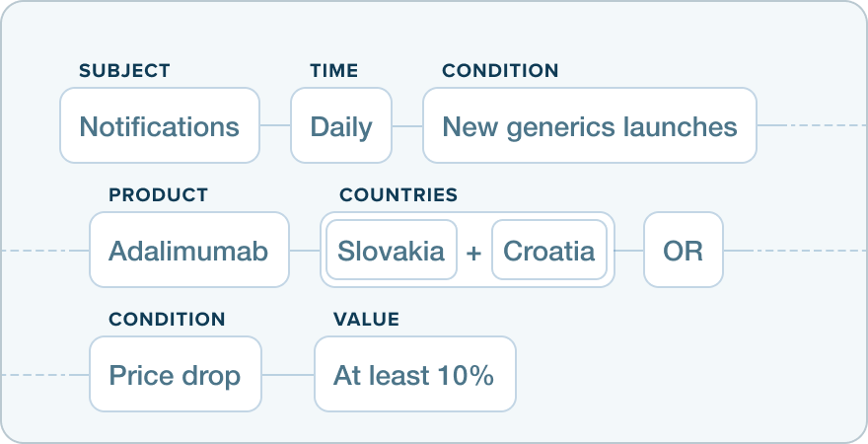Click the PRODUCT label

point(158,195)
